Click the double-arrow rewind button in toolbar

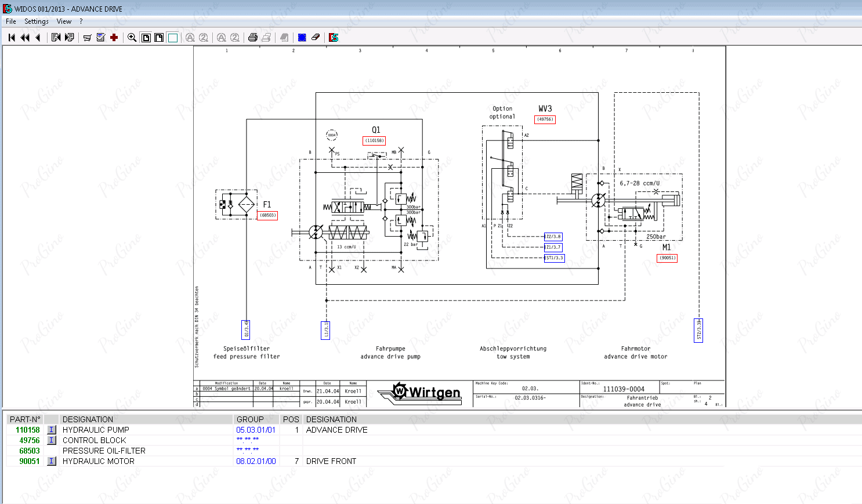pyautogui.click(x=25, y=38)
